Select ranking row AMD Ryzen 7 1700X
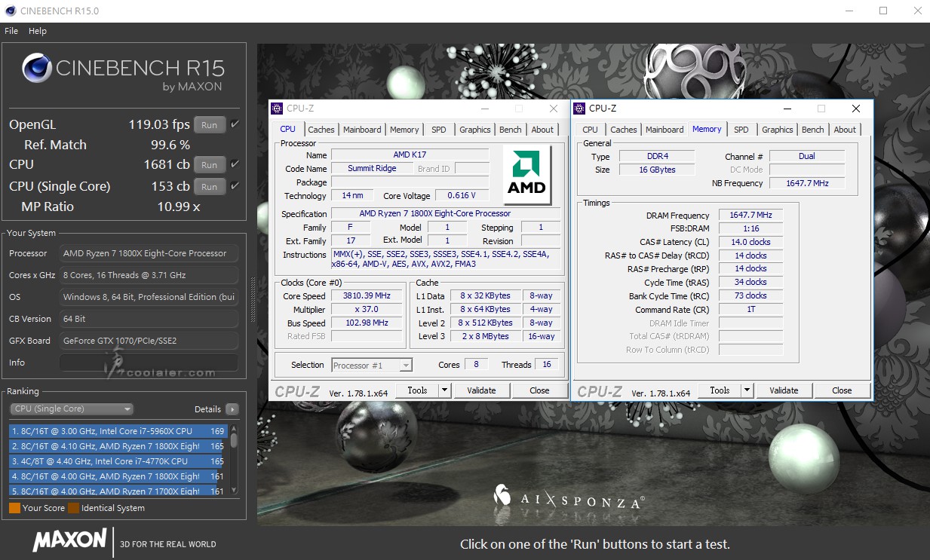930x560 pixels. [x=118, y=491]
